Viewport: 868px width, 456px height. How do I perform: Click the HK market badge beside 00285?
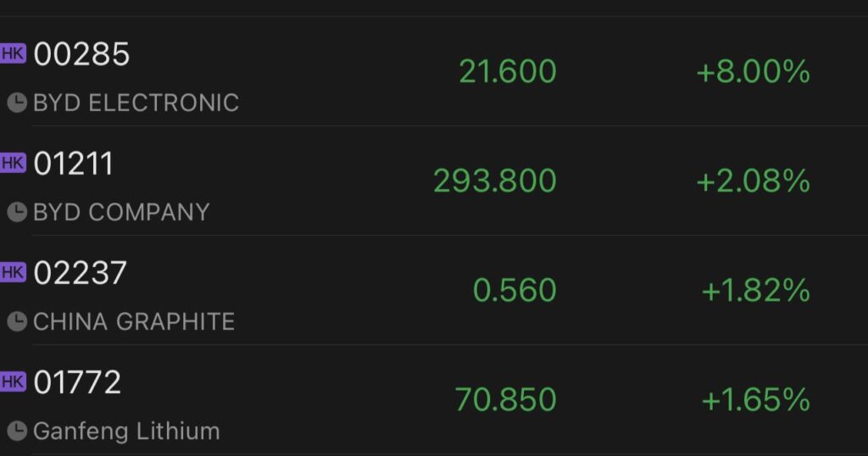[14, 53]
